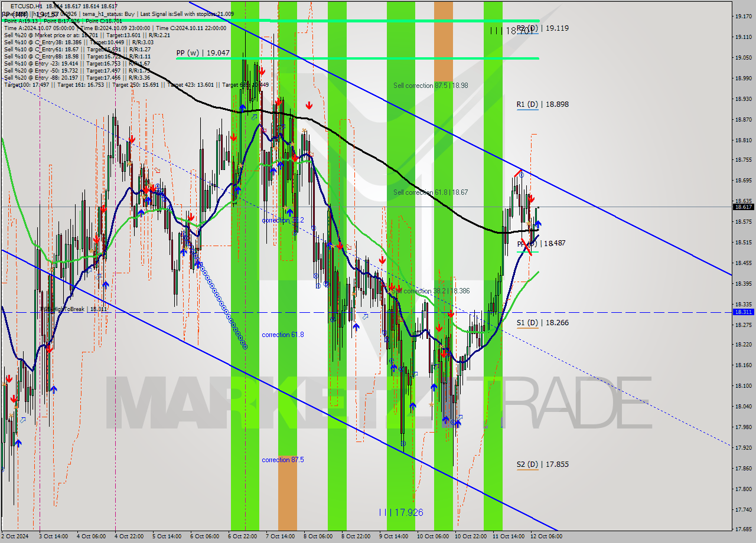Click the 18.311 price tag on axis
This screenshot has width=756, height=543.
tap(744, 312)
